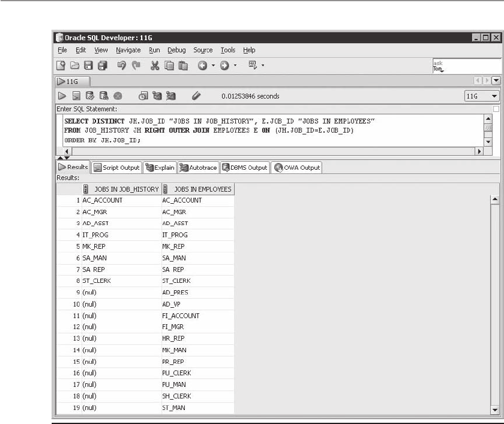Click the Redo toolbar icon
Image resolution: width=504 pixels, height=424 pixels.
coord(136,66)
